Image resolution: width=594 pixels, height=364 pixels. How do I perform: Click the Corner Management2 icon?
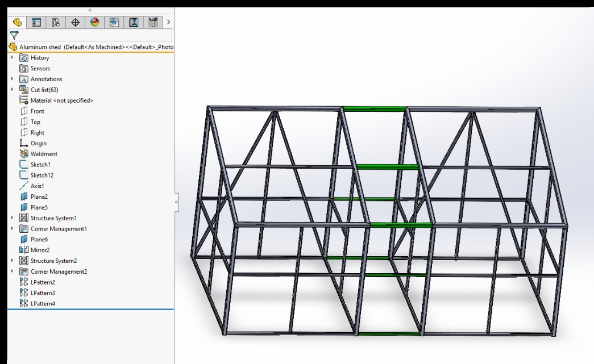click(24, 271)
